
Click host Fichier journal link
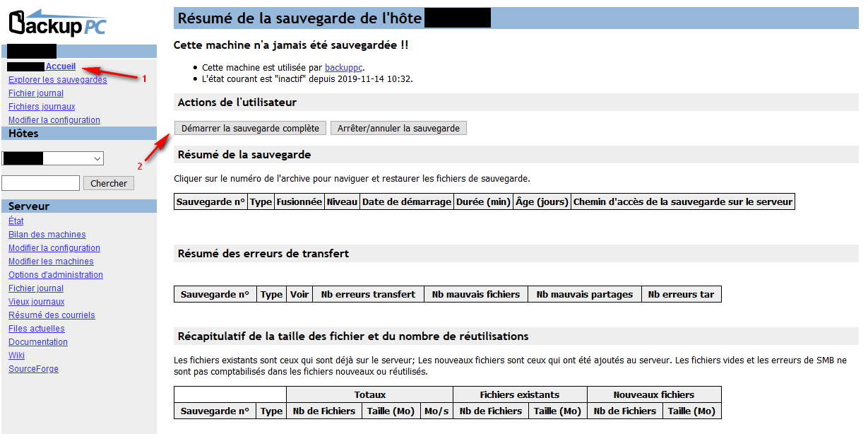(36, 93)
